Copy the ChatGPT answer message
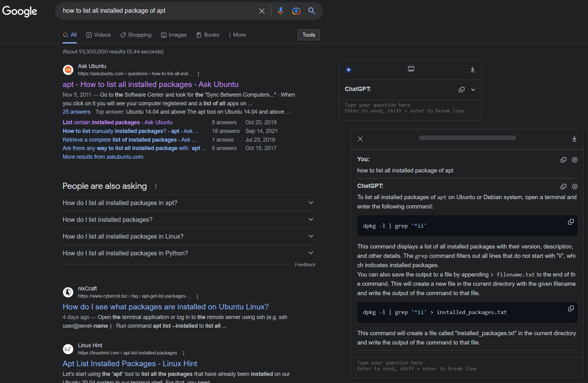This screenshot has width=588, height=383. pos(563,187)
